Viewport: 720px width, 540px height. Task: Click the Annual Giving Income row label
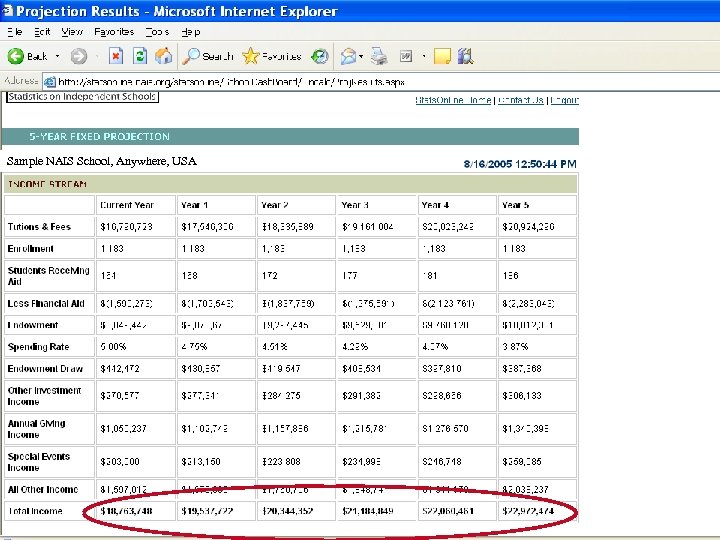(36, 429)
